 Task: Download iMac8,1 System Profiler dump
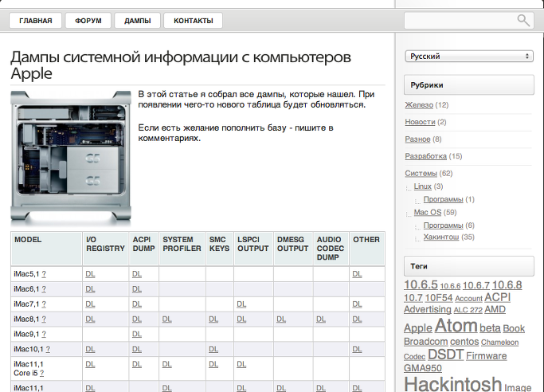tap(167, 319)
